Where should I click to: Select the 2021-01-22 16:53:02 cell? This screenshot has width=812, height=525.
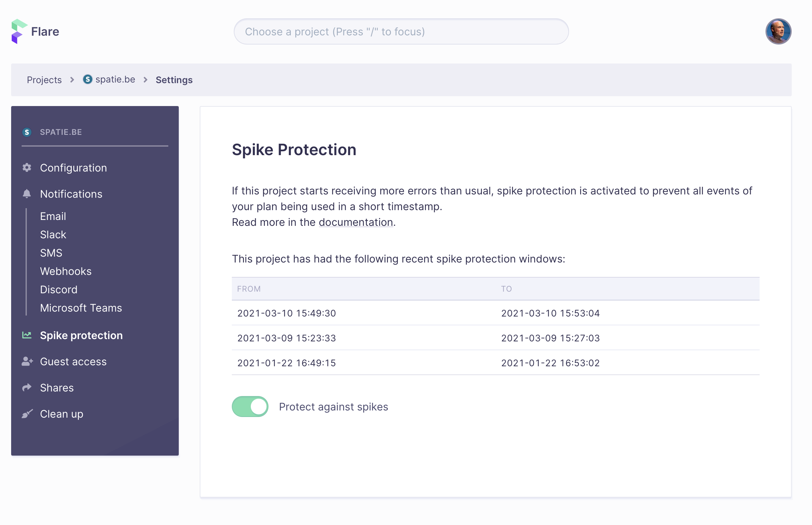[x=550, y=363]
